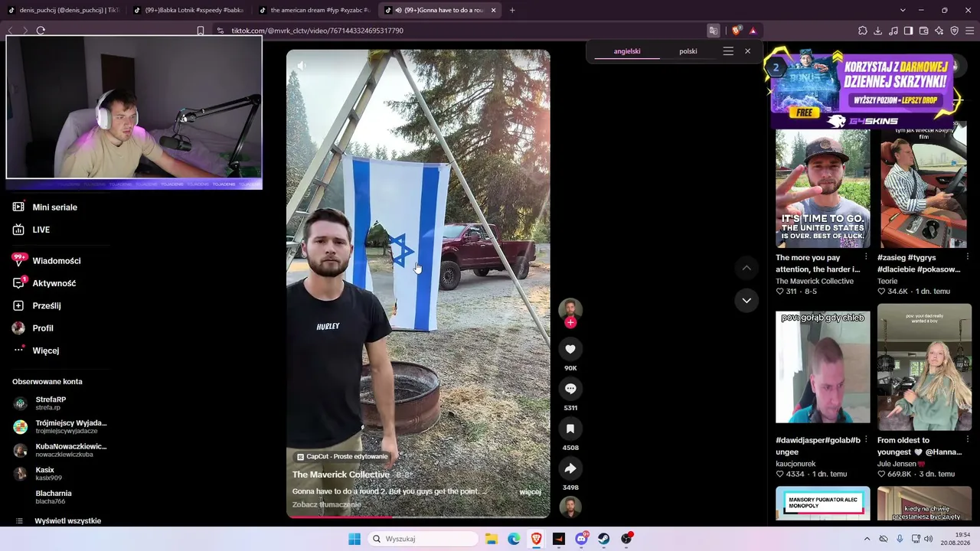
Task: Expand followed accounts with Wyświetl wszystkie
Action: coord(67,521)
